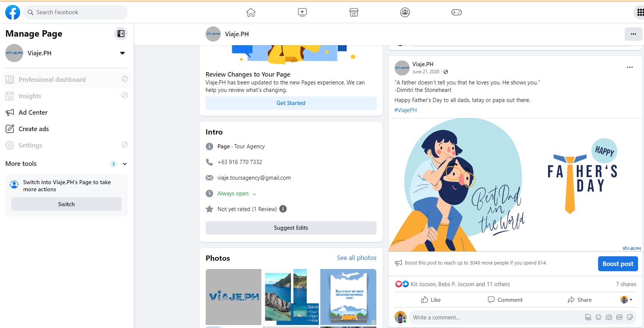The width and height of the screenshot is (644, 328).
Task: Click the Create ads pencil icon
Action: pyautogui.click(x=10, y=129)
